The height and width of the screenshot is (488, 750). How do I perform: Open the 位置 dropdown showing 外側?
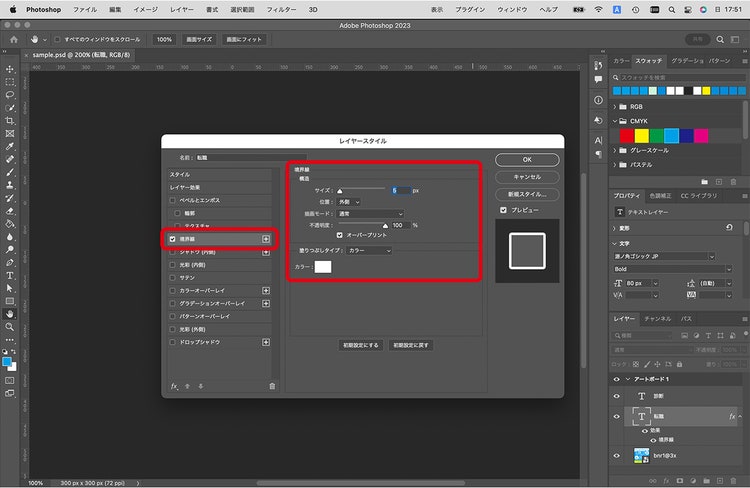coord(349,202)
